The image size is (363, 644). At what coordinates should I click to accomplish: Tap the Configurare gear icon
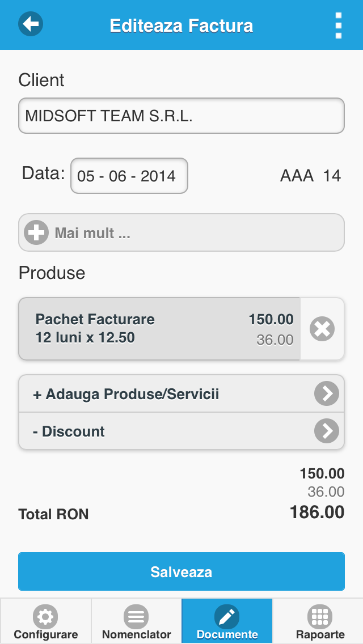click(45, 616)
